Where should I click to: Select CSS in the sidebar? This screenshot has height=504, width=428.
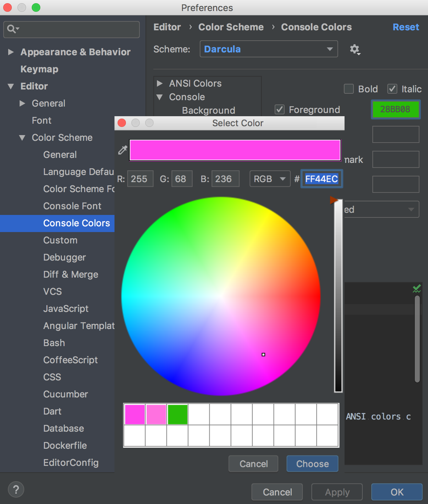coord(52,377)
